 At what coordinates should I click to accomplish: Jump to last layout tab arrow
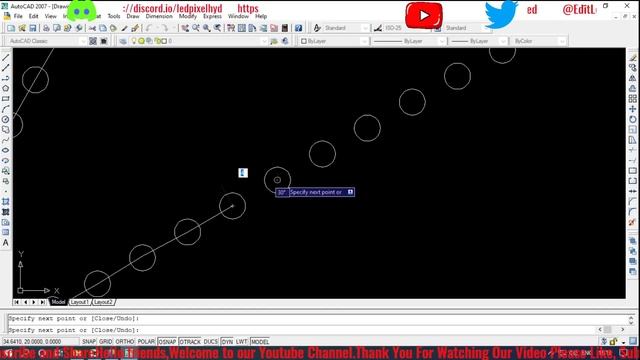point(43,302)
